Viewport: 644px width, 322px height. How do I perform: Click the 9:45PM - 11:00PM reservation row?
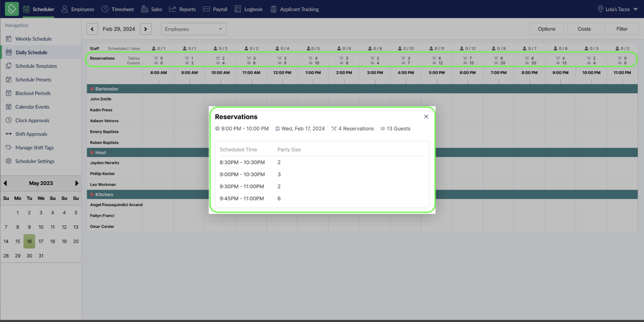[x=322, y=198]
